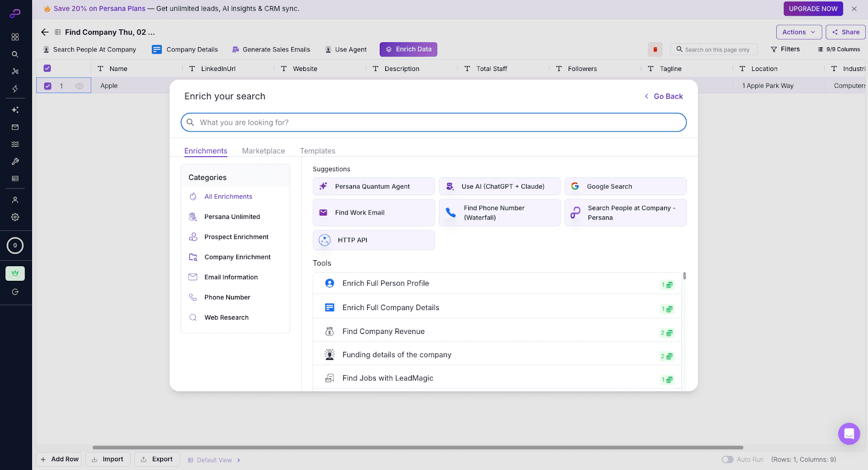Switch to the Marketplace tab
The height and width of the screenshot is (470, 868).
click(263, 151)
